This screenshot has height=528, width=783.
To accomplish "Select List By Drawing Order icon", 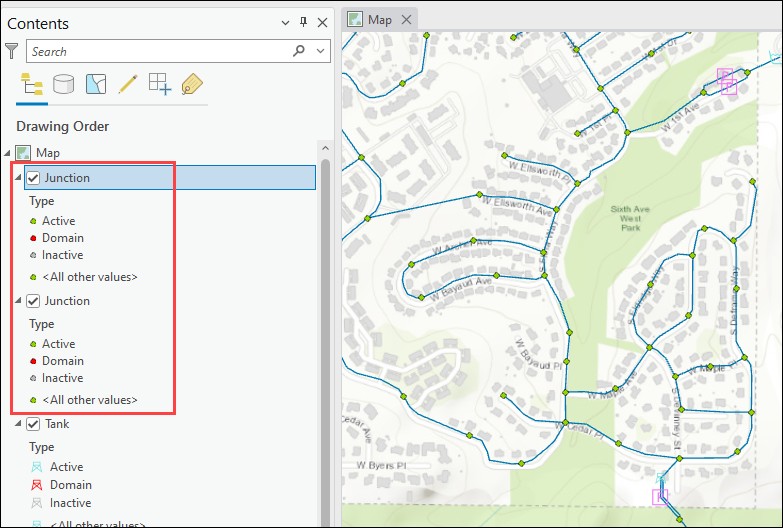I will click(31, 84).
